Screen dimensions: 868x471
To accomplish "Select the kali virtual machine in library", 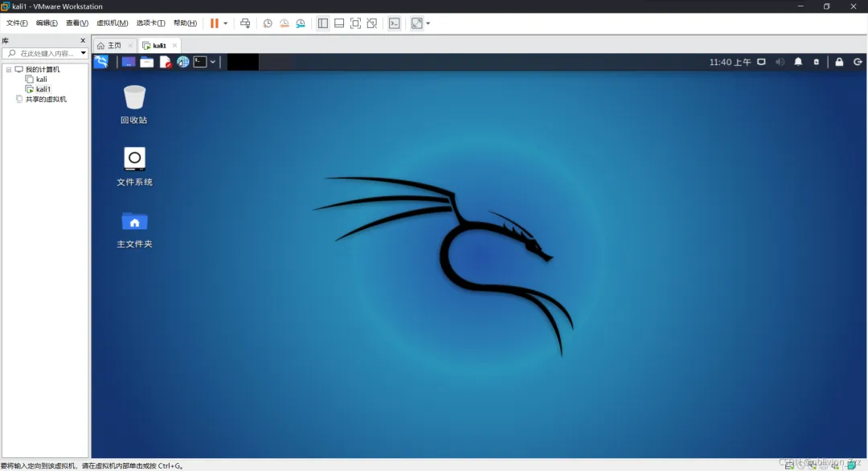I will click(42, 79).
